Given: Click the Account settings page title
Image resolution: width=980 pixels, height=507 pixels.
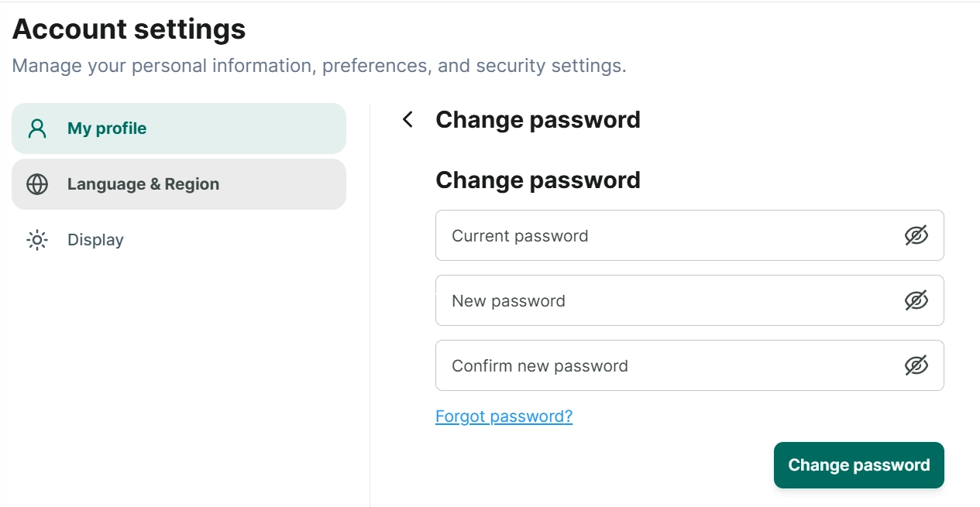Looking at the screenshot, I should (x=129, y=29).
